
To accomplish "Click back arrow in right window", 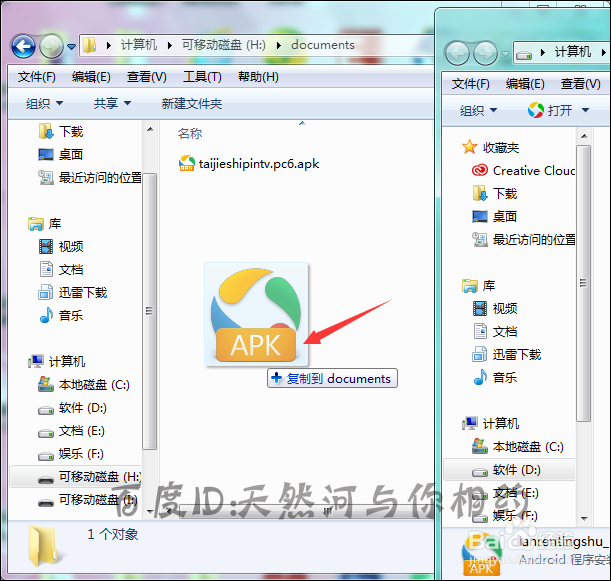I will [x=457, y=53].
